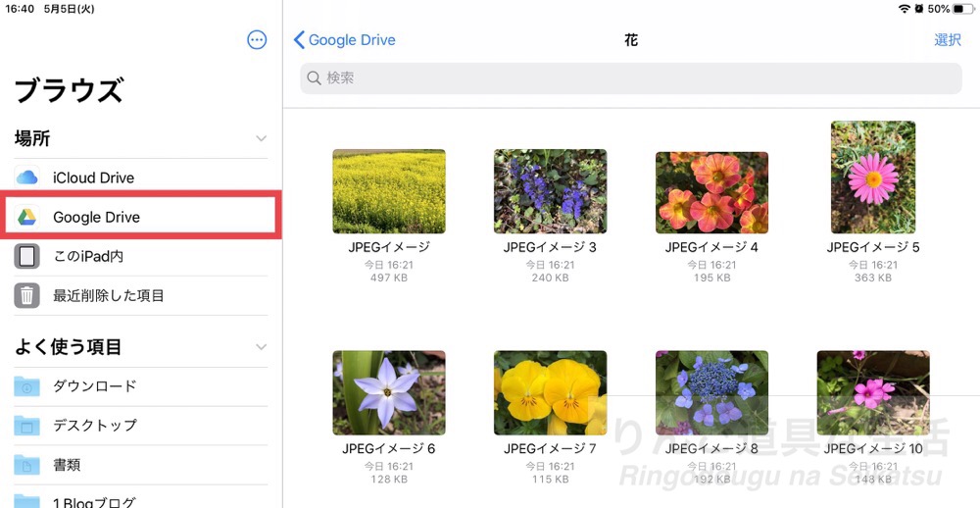Select iCloud Drive location

click(140, 178)
